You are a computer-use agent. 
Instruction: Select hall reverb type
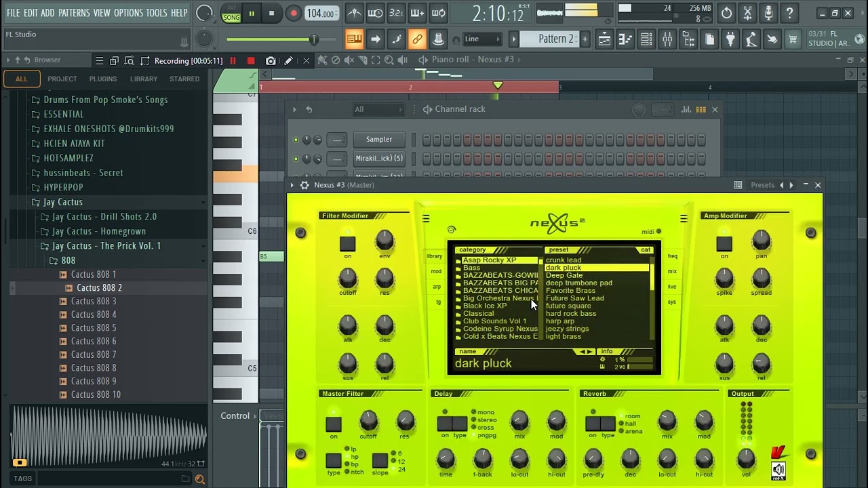(x=626, y=424)
